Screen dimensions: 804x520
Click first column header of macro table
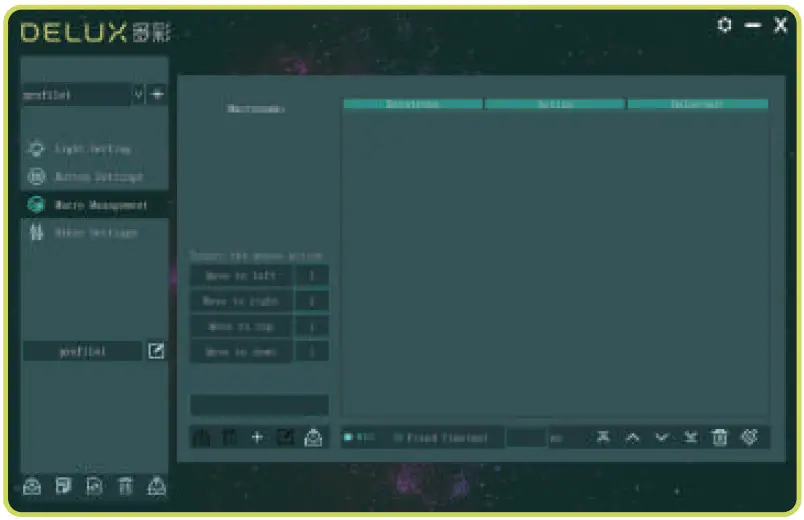pos(413,104)
